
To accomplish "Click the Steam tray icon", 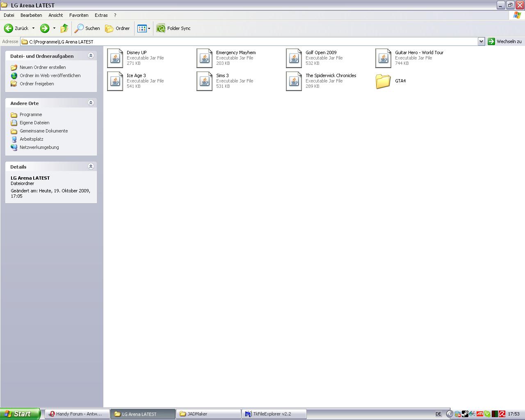I will pyautogui.click(x=465, y=414).
